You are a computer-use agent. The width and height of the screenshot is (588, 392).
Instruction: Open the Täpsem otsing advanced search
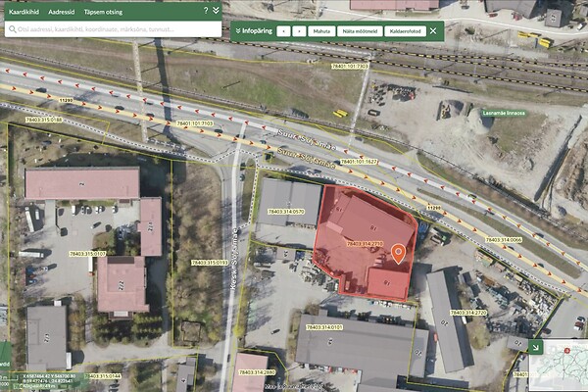104,11
